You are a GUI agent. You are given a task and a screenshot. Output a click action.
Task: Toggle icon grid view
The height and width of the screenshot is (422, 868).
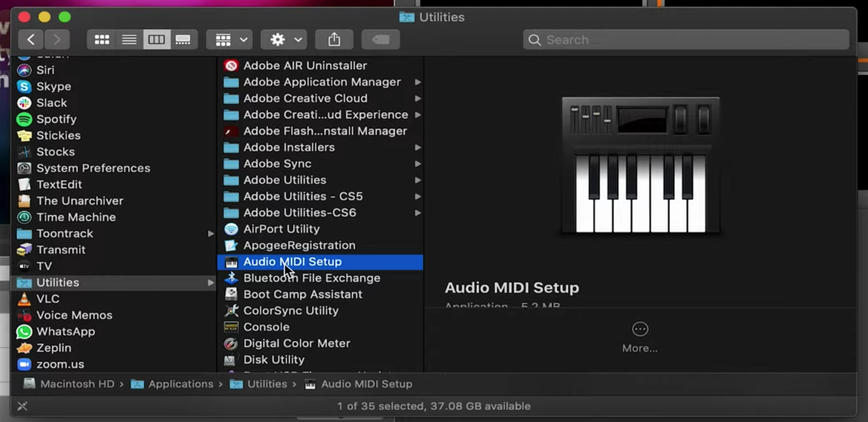102,39
